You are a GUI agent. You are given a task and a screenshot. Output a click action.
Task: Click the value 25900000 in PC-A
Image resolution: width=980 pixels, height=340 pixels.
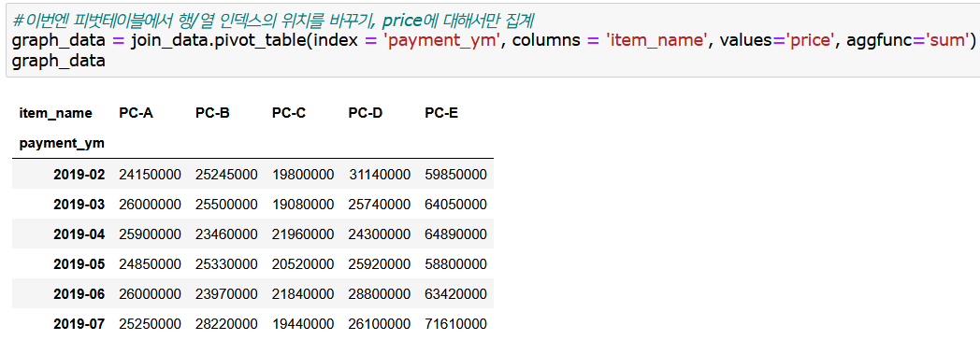(150, 234)
